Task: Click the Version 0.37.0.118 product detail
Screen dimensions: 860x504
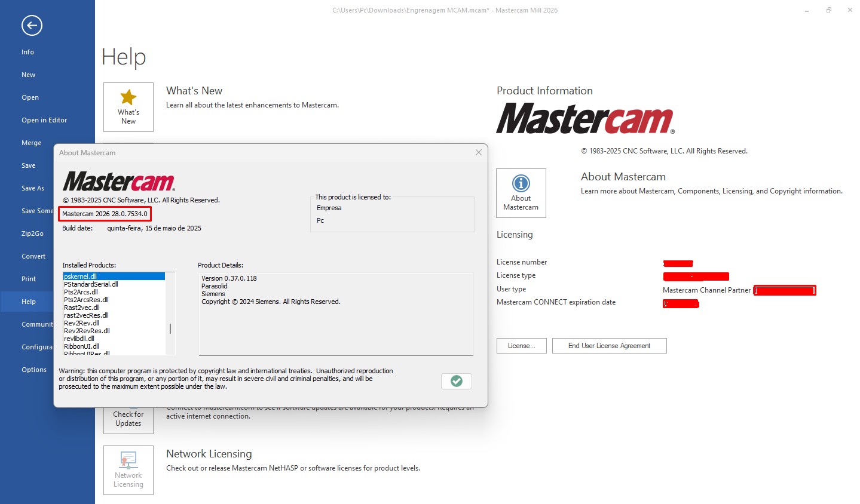Action: [229, 278]
